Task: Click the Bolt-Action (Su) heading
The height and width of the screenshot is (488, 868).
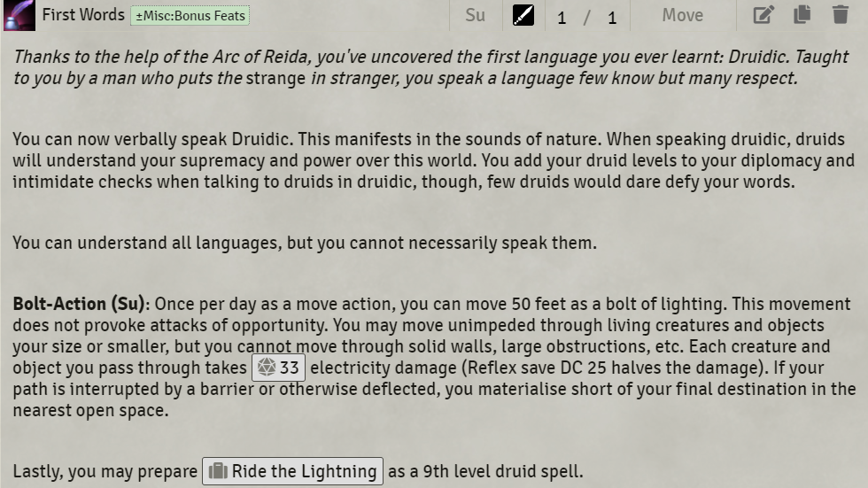Action: (81, 304)
